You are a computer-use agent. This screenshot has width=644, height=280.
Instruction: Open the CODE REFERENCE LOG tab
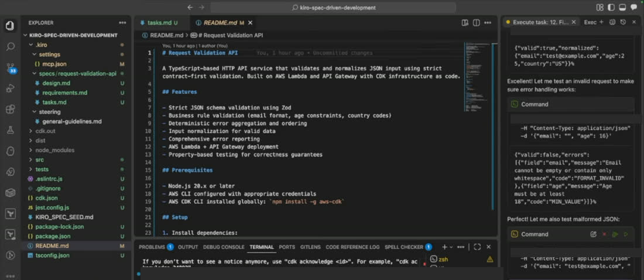pyautogui.click(x=352, y=247)
